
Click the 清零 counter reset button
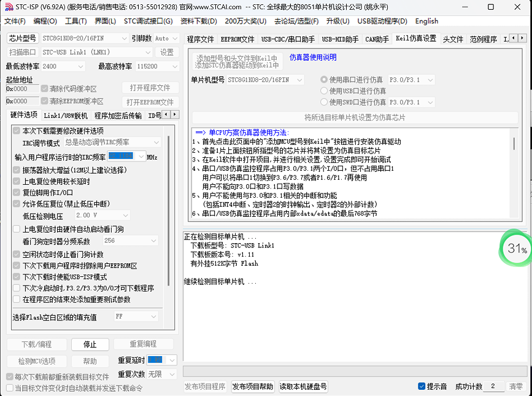point(515,387)
